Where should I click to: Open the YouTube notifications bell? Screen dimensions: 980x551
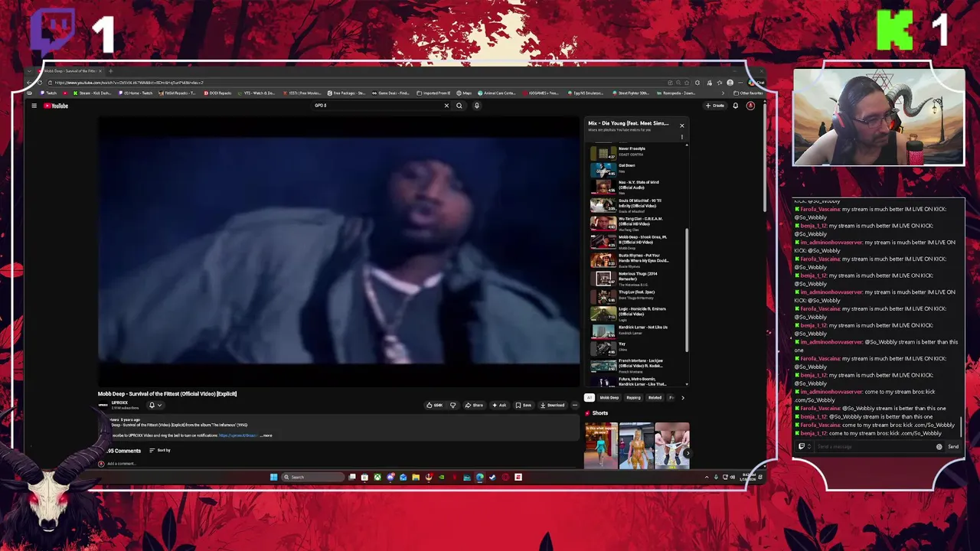point(736,106)
